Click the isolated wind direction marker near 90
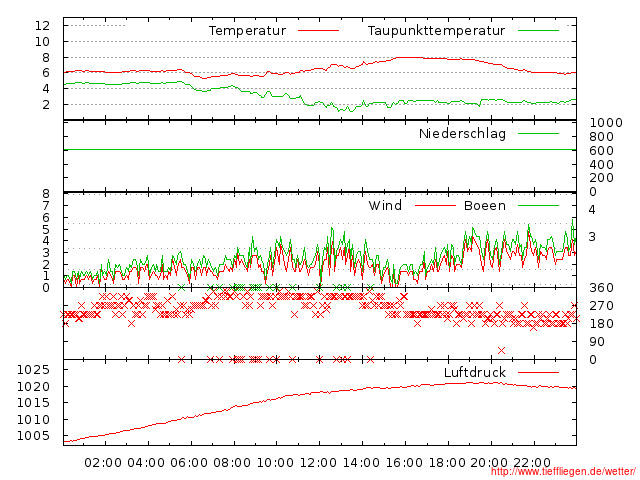The width and height of the screenshot is (640, 480). [502, 350]
